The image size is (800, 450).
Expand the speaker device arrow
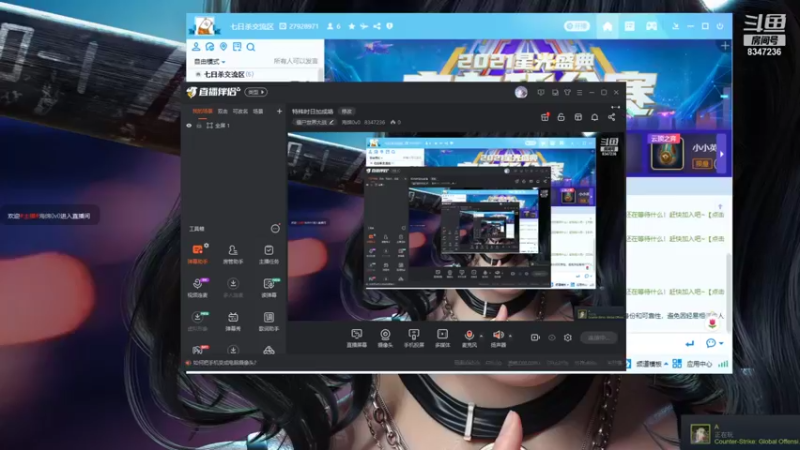tap(510, 336)
